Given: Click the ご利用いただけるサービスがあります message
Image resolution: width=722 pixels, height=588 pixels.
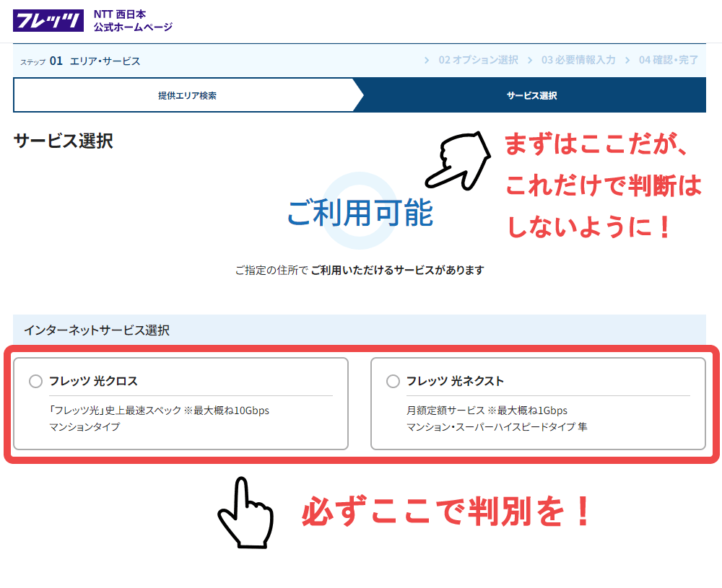Looking at the screenshot, I should click(397, 270).
